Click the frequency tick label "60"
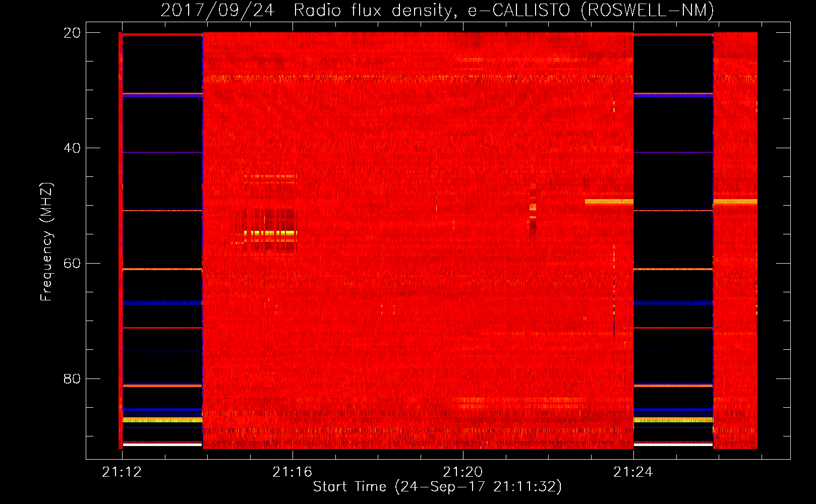This screenshot has width=816, height=504. click(72, 264)
